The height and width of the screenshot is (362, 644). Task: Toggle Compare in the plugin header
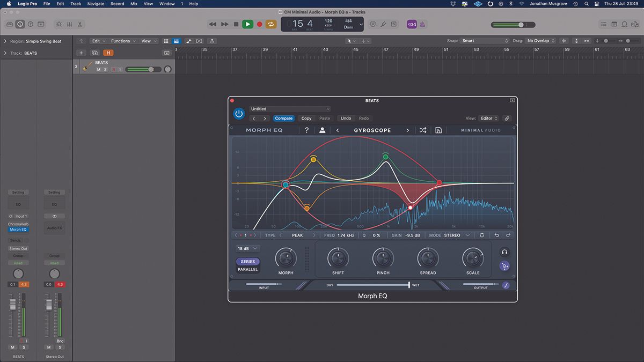pos(284,118)
